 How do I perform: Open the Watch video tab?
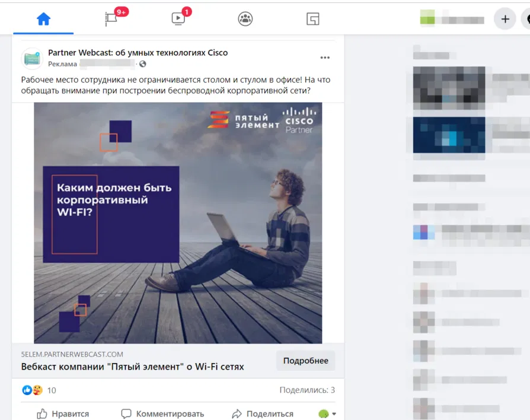178,19
